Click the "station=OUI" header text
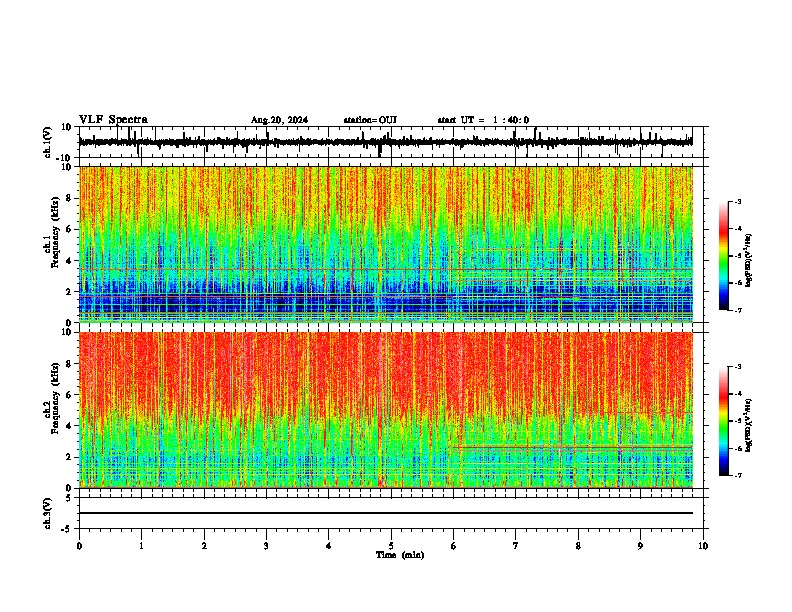This screenshot has width=792, height=612. (x=370, y=120)
